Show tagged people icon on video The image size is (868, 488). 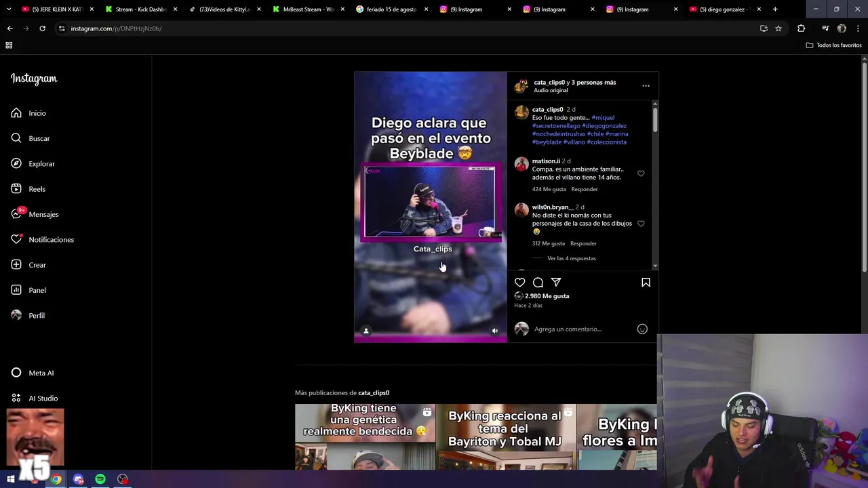pyautogui.click(x=366, y=331)
